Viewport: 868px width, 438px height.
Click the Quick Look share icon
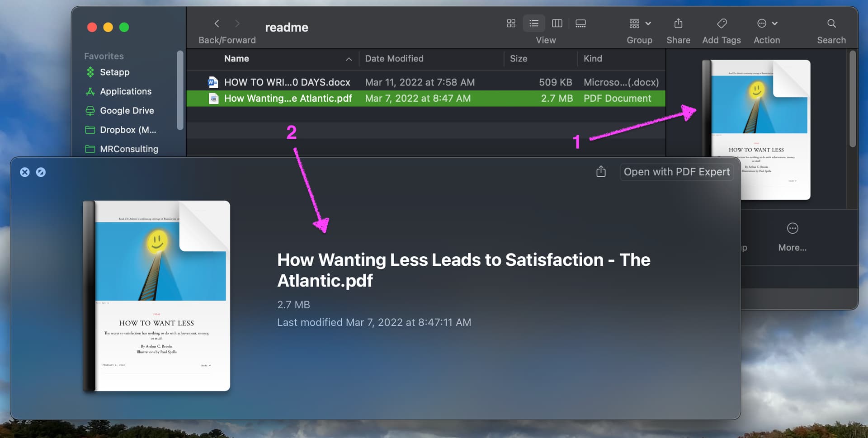coord(601,172)
